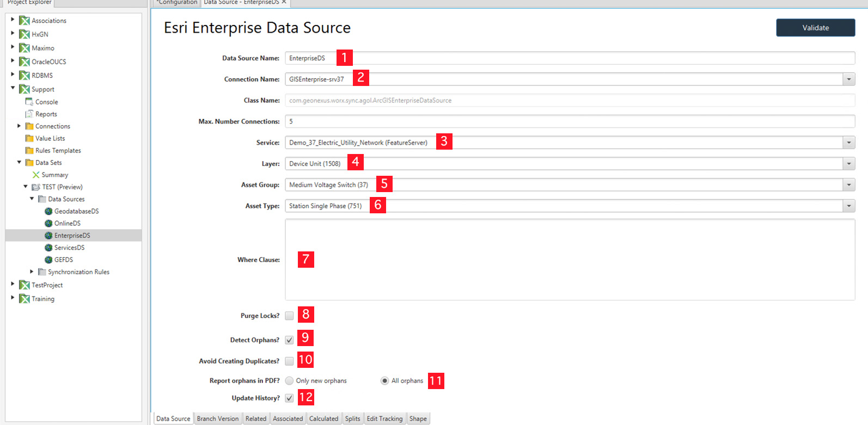Click the Reports icon in tree
This screenshot has height=425, width=868.
[x=29, y=114]
